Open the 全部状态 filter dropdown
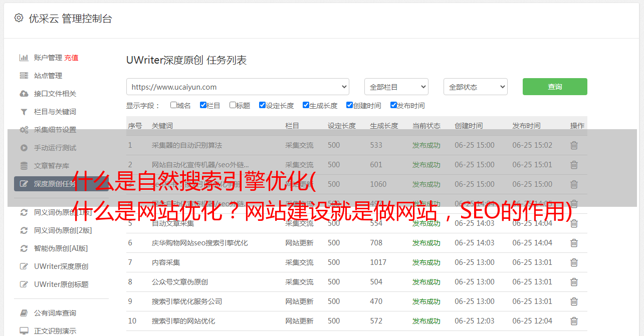644x336 pixels. coord(475,87)
